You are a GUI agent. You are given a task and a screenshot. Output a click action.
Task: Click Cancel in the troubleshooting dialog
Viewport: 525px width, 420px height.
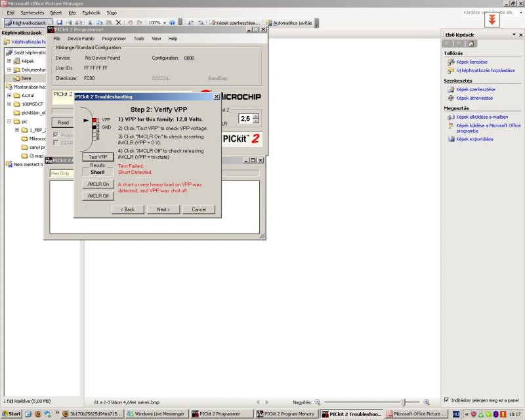click(199, 209)
